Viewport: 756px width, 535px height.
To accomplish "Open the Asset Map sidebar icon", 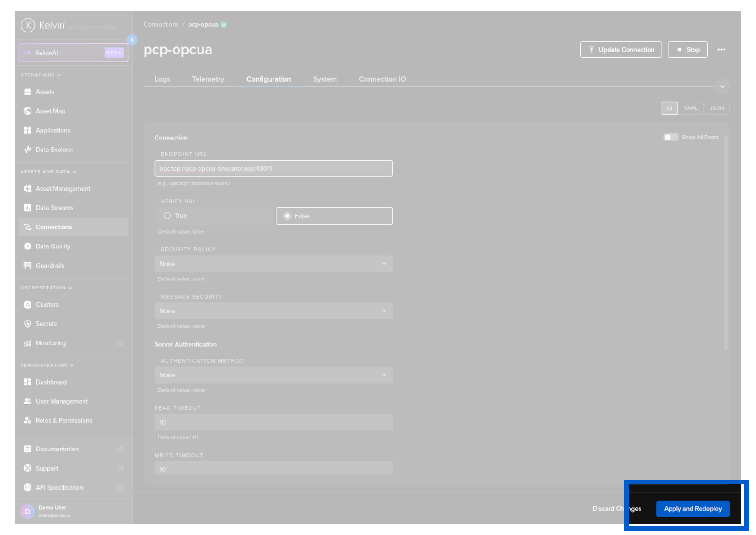I will [x=28, y=111].
